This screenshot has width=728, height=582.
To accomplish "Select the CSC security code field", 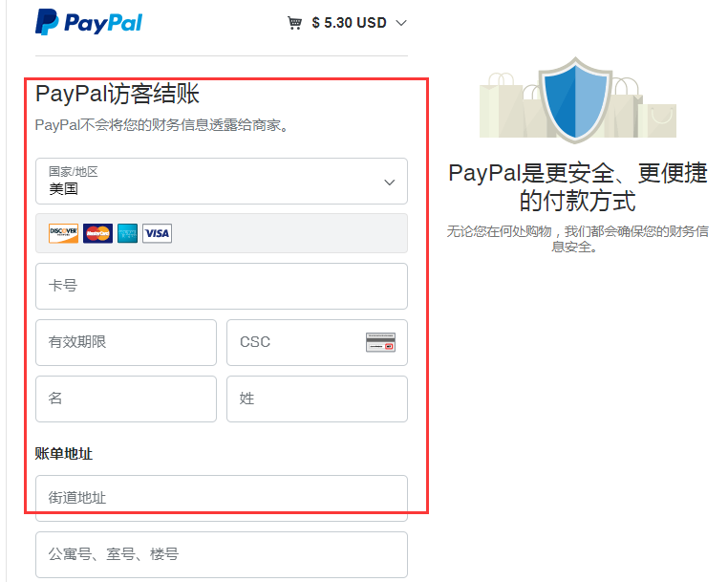I will 291,342.
